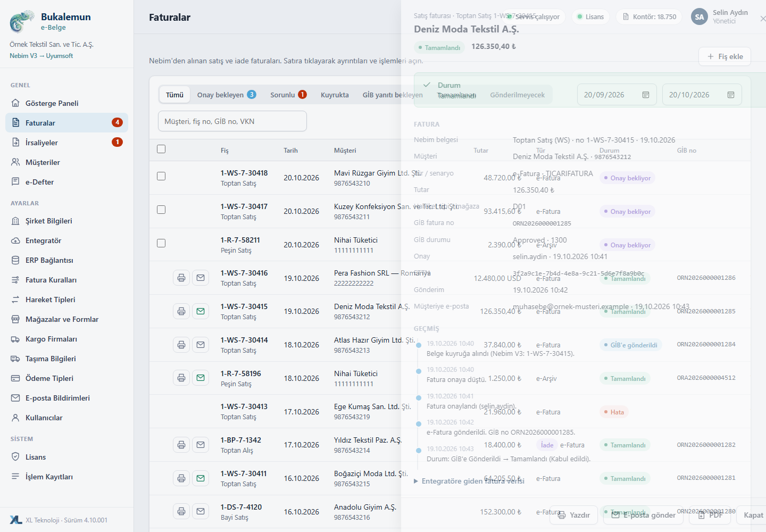This screenshot has height=532, width=766.
Task: Open Kullanıcılar page
Action: pyautogui.click(x=66, y=418)
